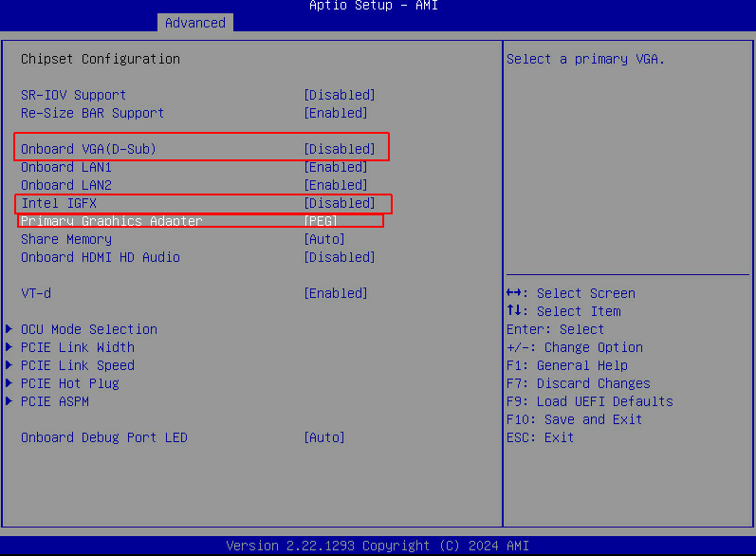Click the PCIE Link Speed arrow icon
Image resolution: width=756 pixels, height=556 pixels.
click(9, 365)
